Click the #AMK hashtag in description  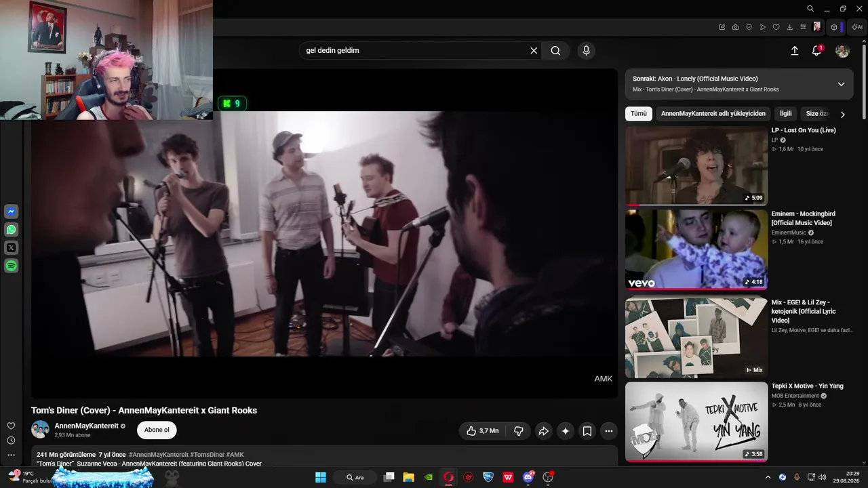pos(235,455)
